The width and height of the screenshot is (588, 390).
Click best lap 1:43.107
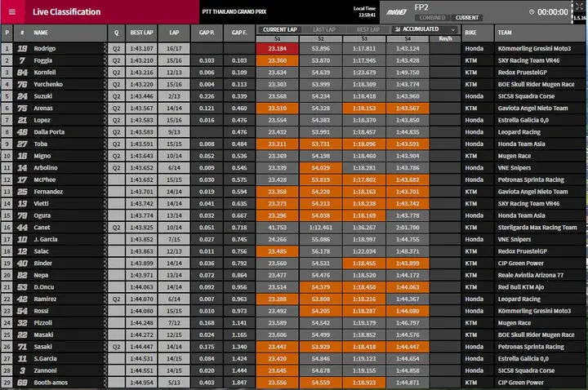pyautogui.click(x=142, y=48)
